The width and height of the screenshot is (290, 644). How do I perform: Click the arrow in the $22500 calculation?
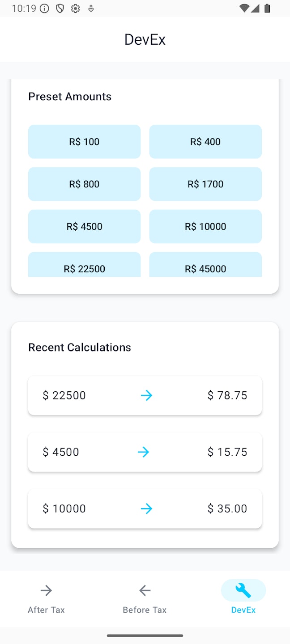tap(146, 395)
